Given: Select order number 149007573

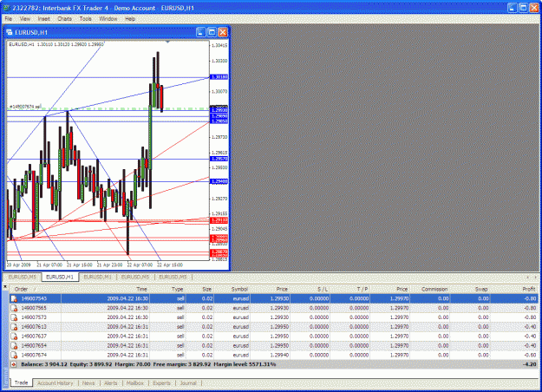Looking at the screenshot, I should pyautogui.click(x=34, y=317).
